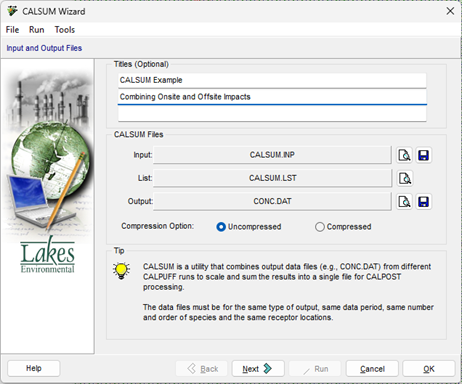Open the Tools menu
The image size is (462, 384).
(x=65, y=30)
